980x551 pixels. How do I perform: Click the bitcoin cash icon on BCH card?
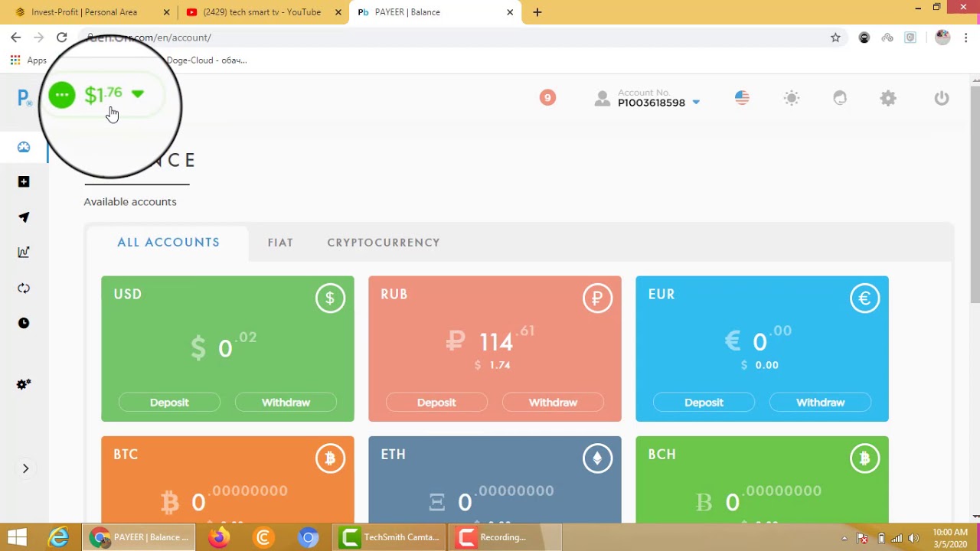click(x=864, y=458)
